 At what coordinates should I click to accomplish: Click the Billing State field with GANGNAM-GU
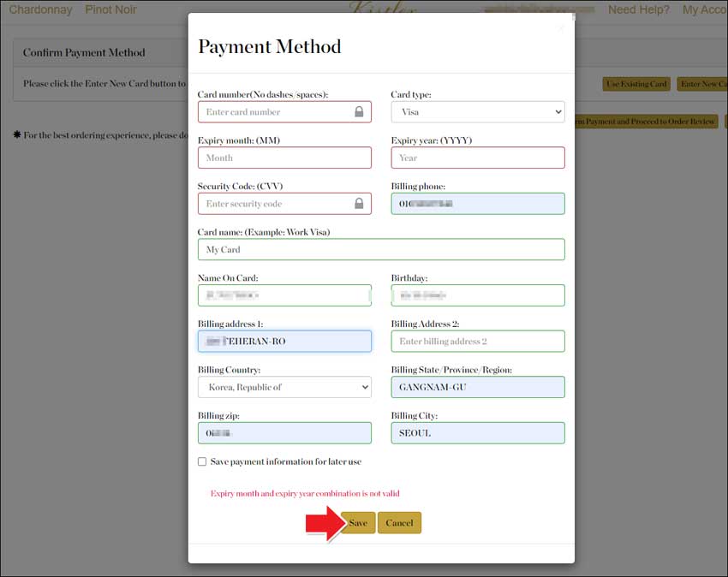478,387
